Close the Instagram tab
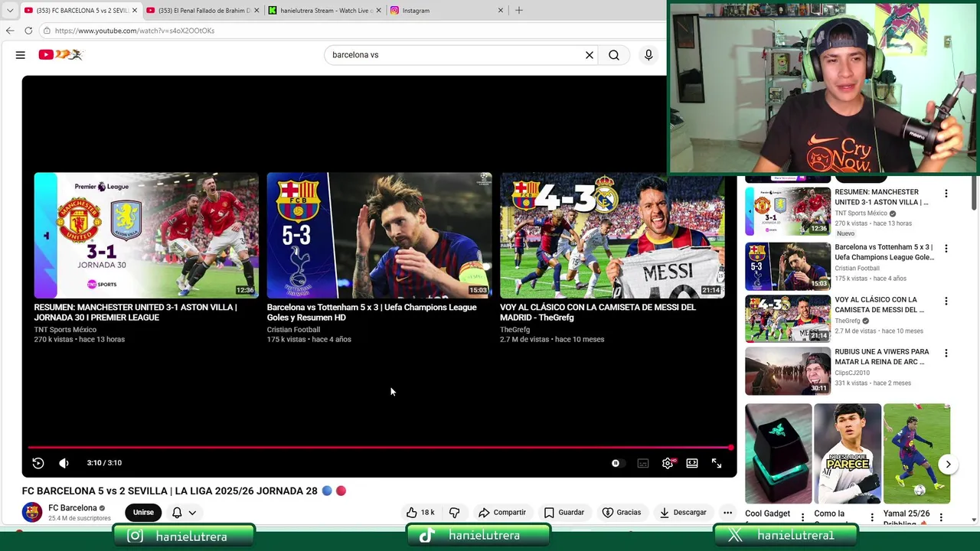This screenshot has height=551, width=980. [501, 11]
